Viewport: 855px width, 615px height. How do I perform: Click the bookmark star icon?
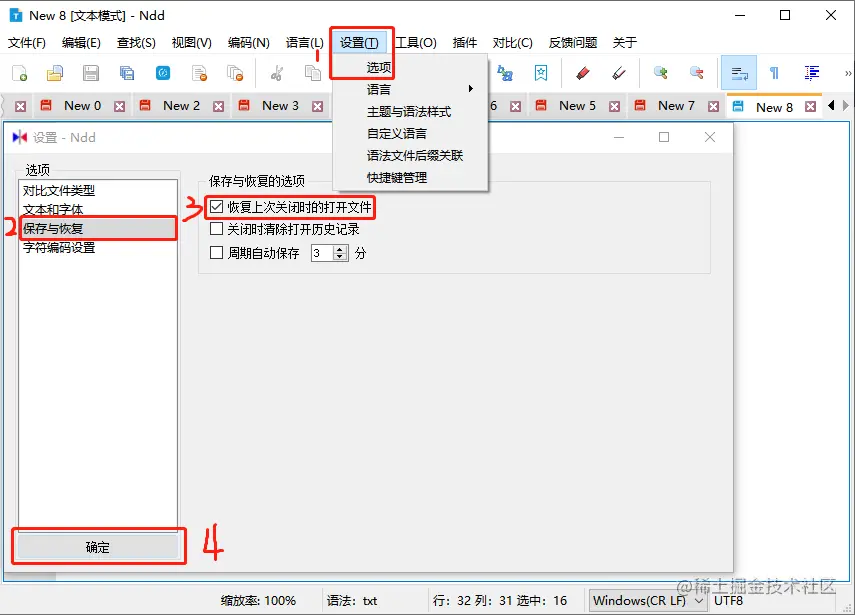coord(541,73)
